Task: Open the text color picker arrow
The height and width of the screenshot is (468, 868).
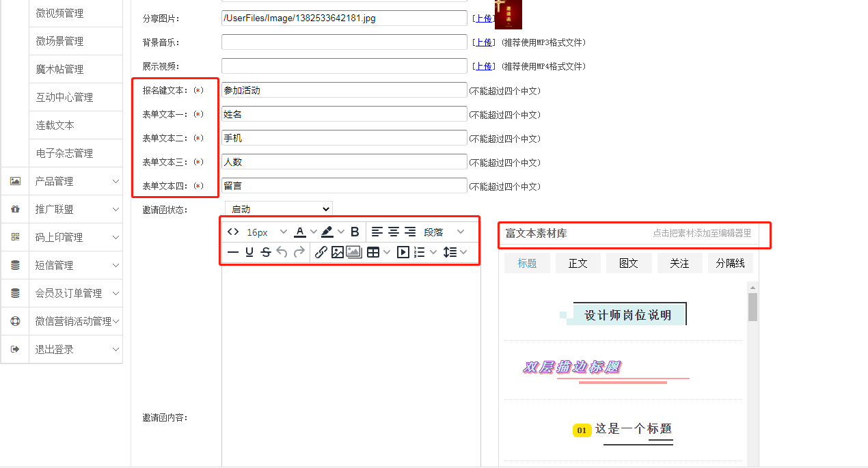Action: (314, 232)
